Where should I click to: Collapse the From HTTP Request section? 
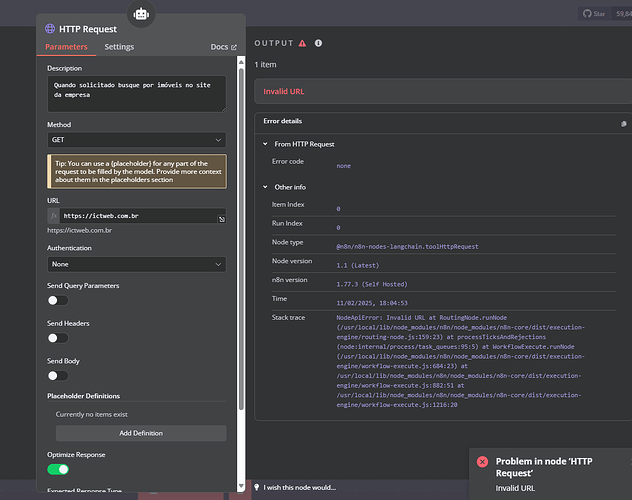(265, 144)
